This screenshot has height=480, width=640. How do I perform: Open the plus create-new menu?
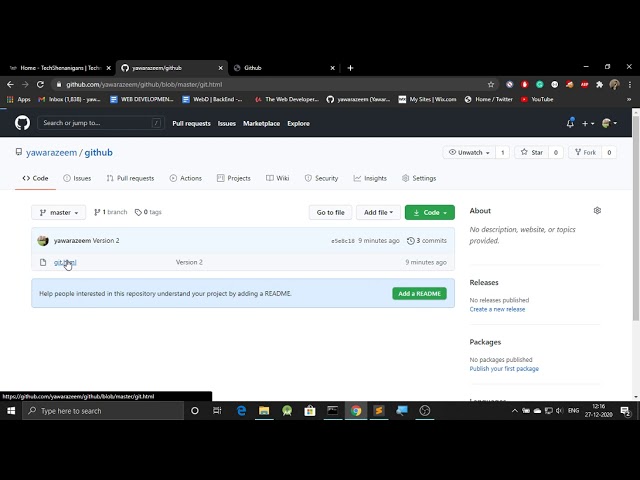588,123
